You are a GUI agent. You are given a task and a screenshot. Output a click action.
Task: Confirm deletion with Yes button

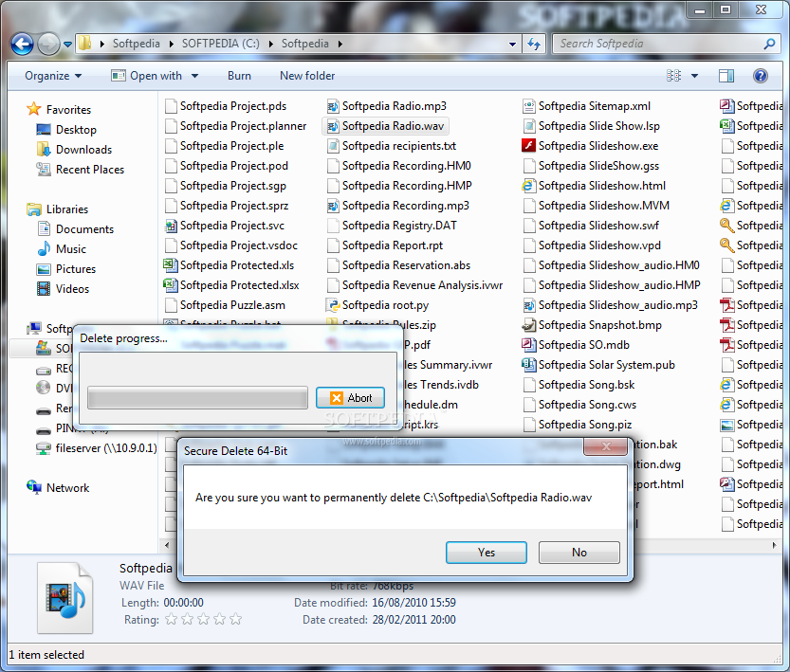(x=487, y=553)
